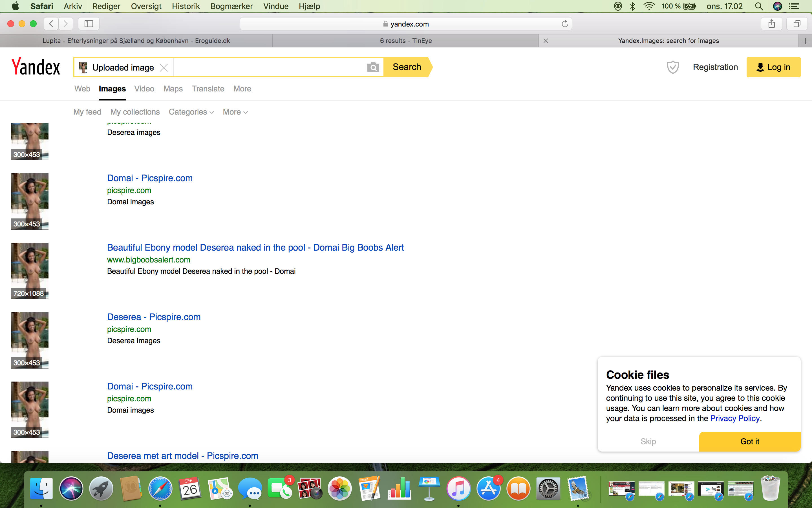Click the camera image-search icon
This screenshot has width=812, height=508.
click(x=373, y=67)
